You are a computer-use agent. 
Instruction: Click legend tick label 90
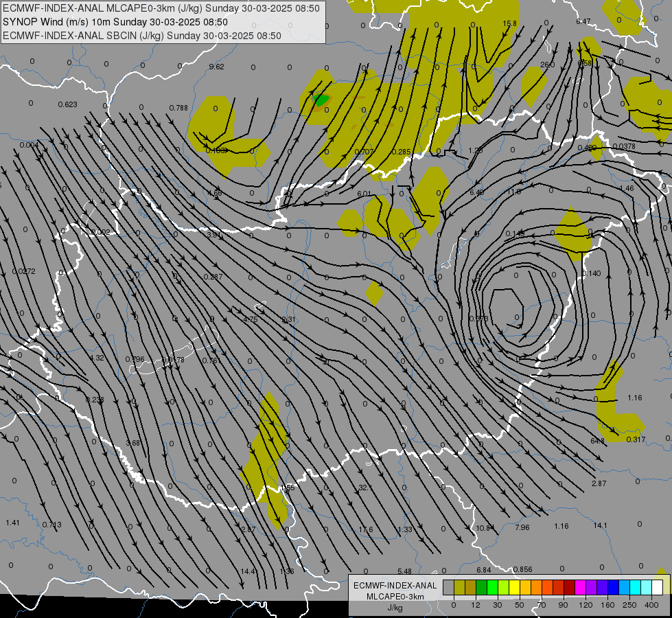click(563, 605)
